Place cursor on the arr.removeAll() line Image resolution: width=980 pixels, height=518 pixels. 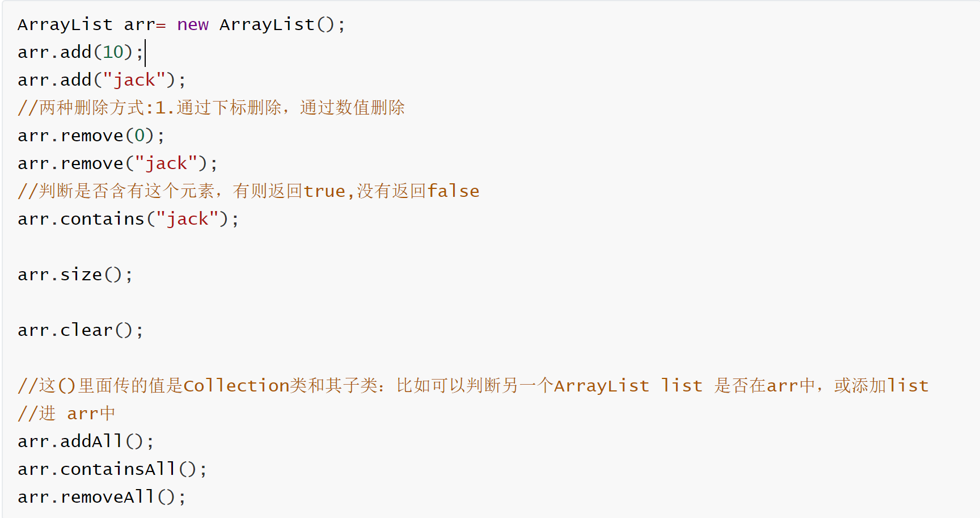point(101,497)
